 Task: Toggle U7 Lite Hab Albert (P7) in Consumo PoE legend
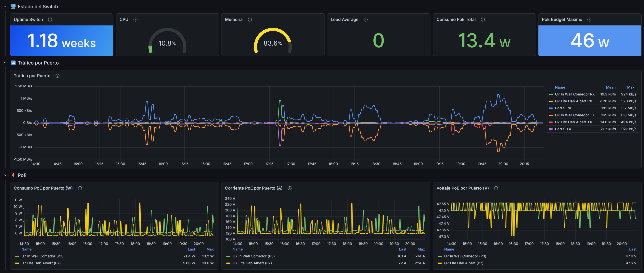click(41, 263)
